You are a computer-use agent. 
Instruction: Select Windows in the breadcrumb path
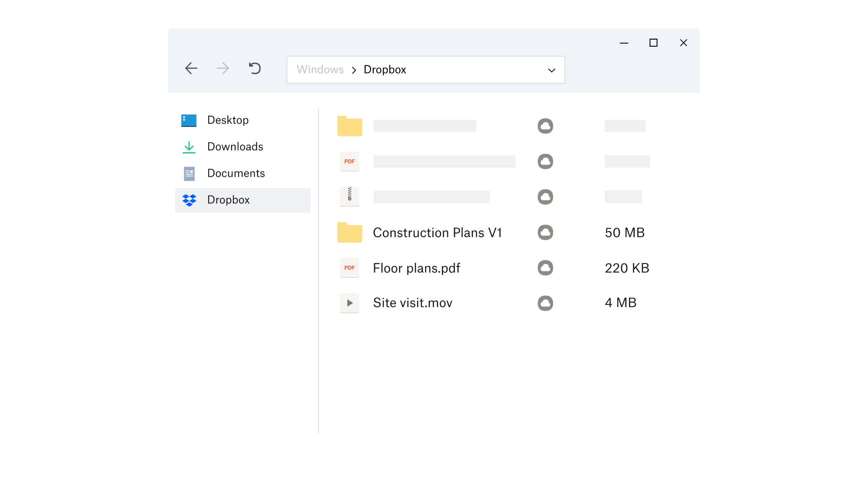tap(320, 69)
